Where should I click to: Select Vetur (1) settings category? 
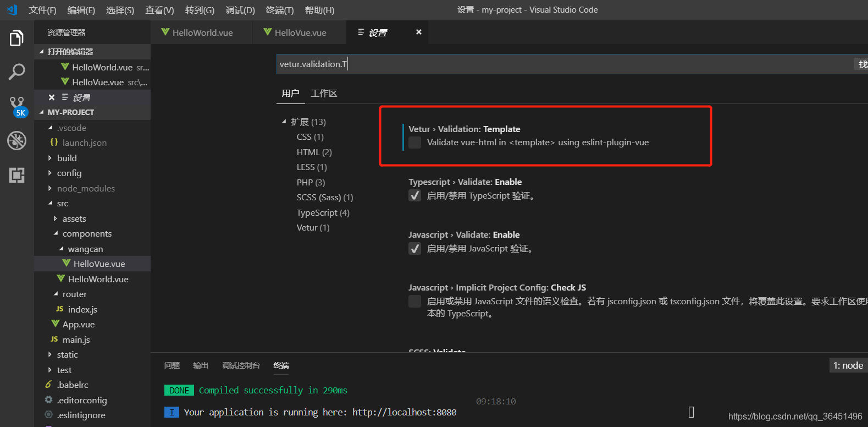point(313,227)
